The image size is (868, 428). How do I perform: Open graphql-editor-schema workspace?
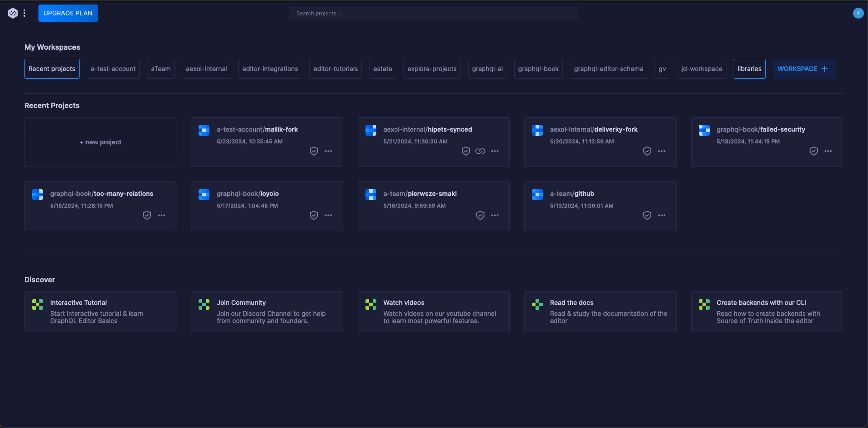pos(608,69)
